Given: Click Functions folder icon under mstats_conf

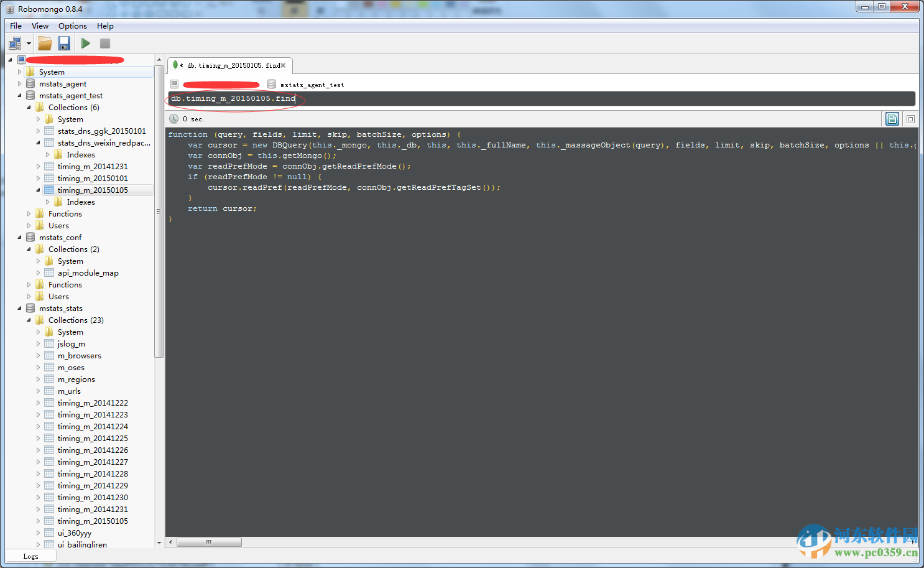Looking at the screenshot, I should point(40,285).
